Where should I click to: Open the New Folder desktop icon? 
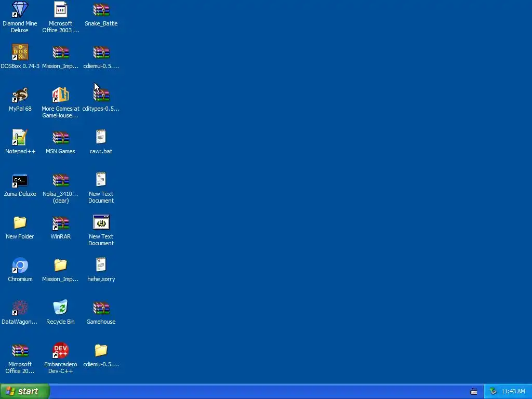click(20, 222)
